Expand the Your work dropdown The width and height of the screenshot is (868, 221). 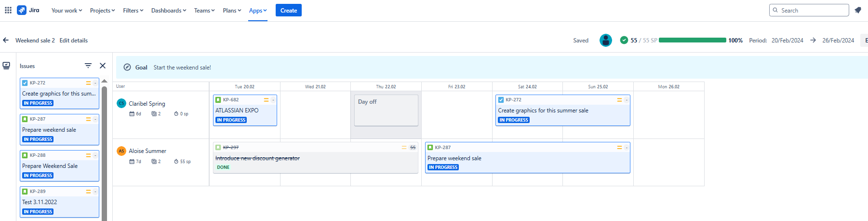(67, 10)
